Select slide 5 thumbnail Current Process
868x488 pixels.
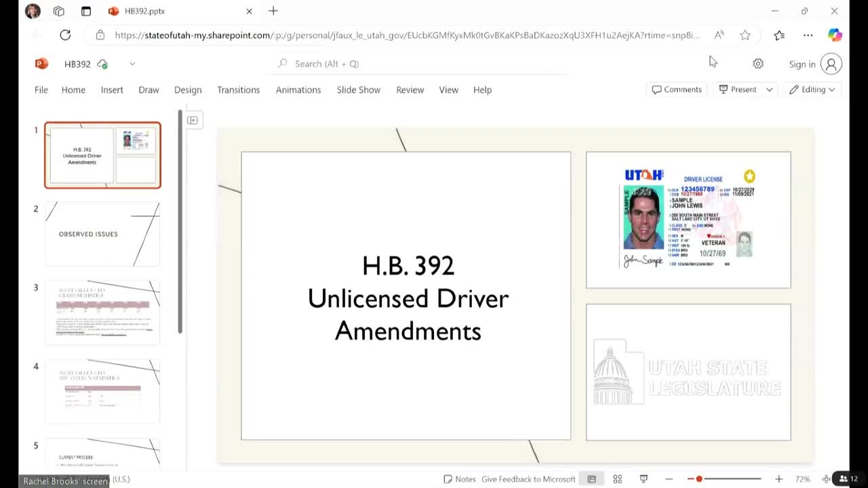click(102, 453)
